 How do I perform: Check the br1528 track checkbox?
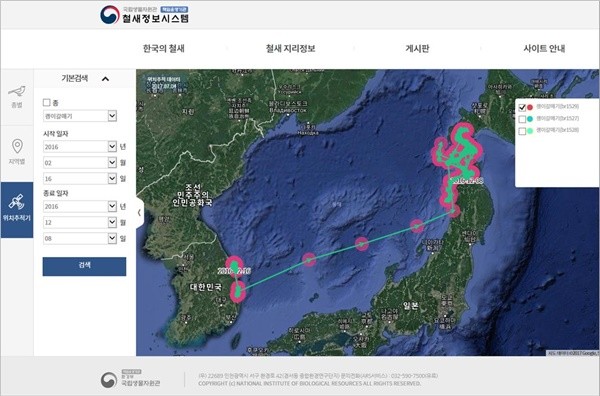click(x=522, y=131)
